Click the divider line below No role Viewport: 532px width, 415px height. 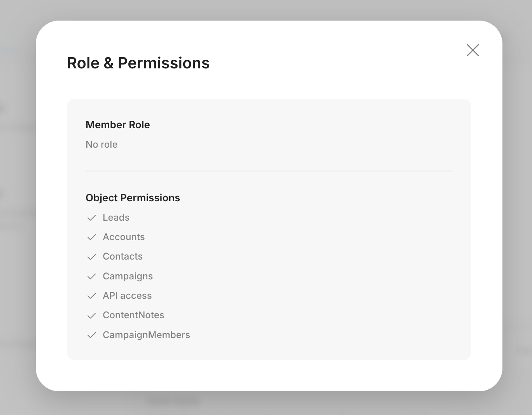point(269,171)
